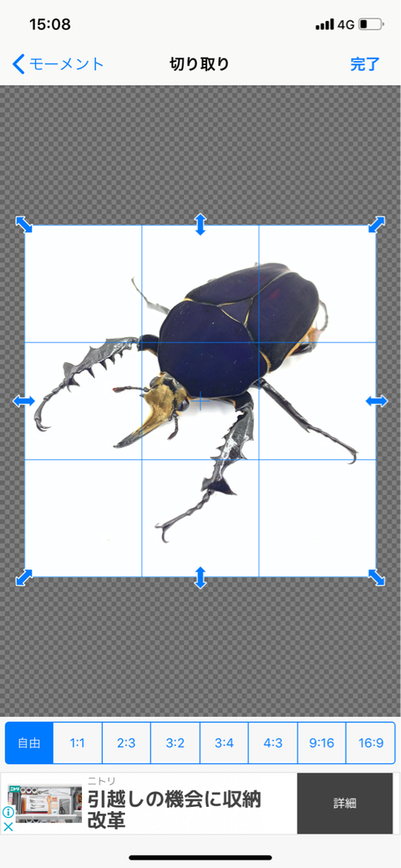Tap the bottom edge vertical resize handle
This screenshot has height=868, width=401.
click(x=200, y=577)
